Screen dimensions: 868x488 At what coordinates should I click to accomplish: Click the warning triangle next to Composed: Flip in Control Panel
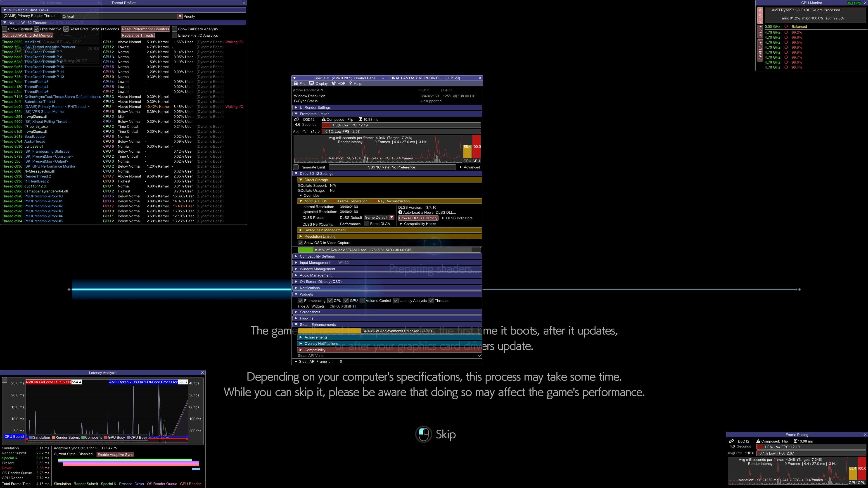(323, 119)
